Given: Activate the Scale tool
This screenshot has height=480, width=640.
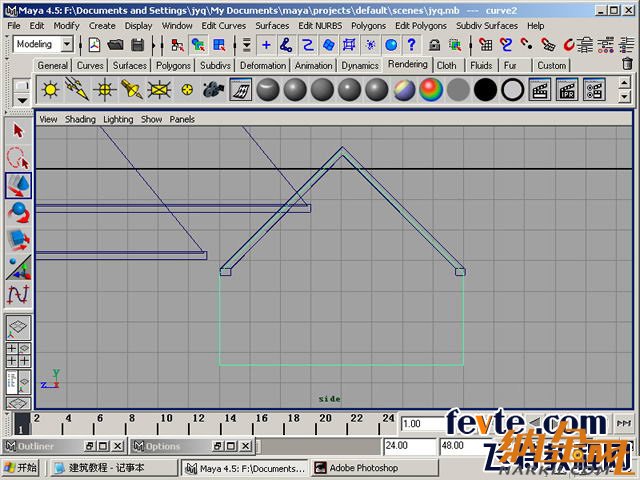Looking at the screenshot, I should point(18,240).
